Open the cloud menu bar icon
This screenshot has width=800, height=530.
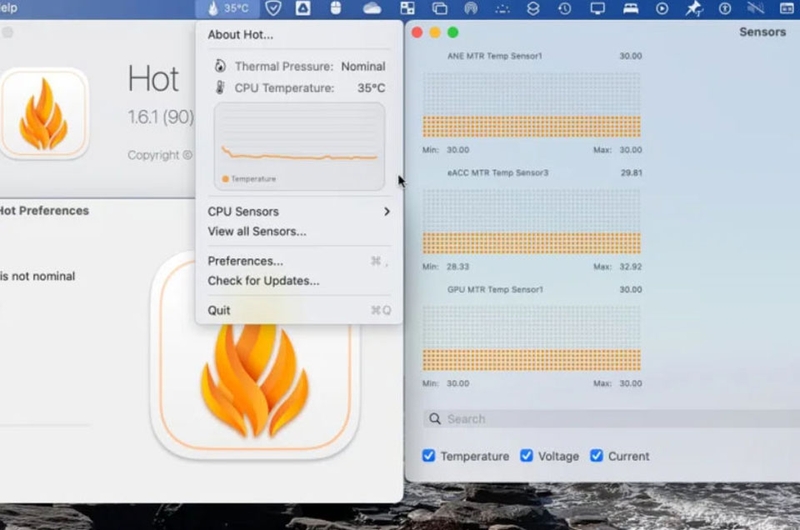[x=372, y=8]
